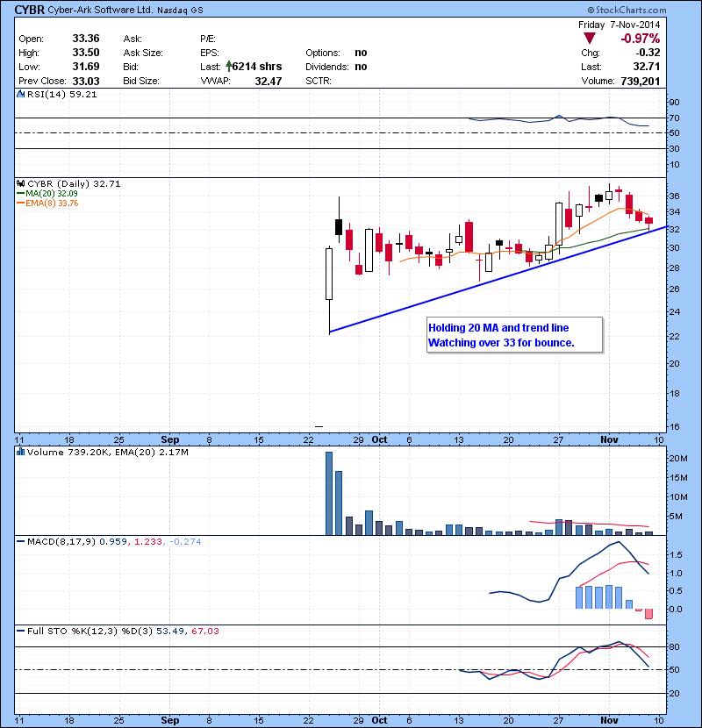Click the MA(20) 32.09 legend text

[x=52, y=194]
